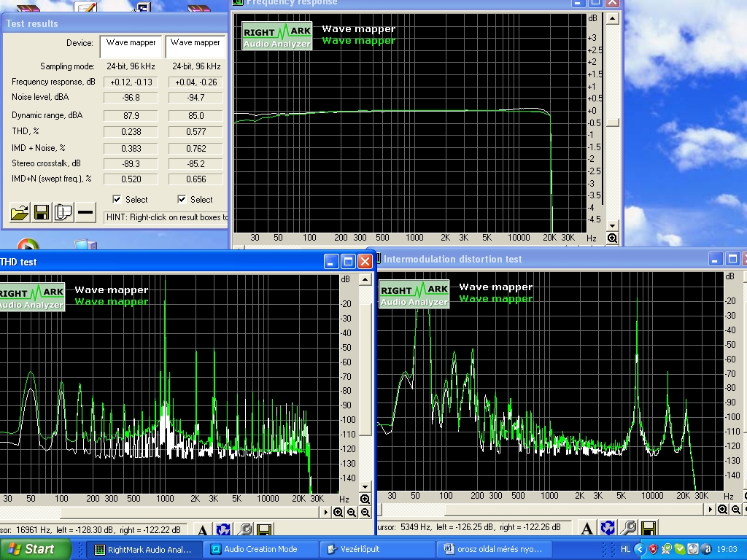
Task: Click the HL language indicator in system tray
Action: point(625,549)
